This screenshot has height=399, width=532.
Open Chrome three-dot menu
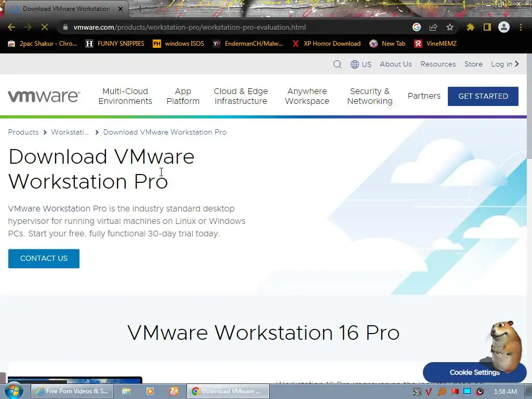pos(521,27)
